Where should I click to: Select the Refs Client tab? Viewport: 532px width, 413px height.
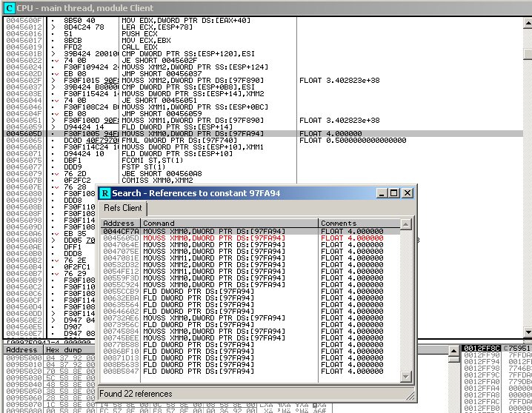[123, 208]
